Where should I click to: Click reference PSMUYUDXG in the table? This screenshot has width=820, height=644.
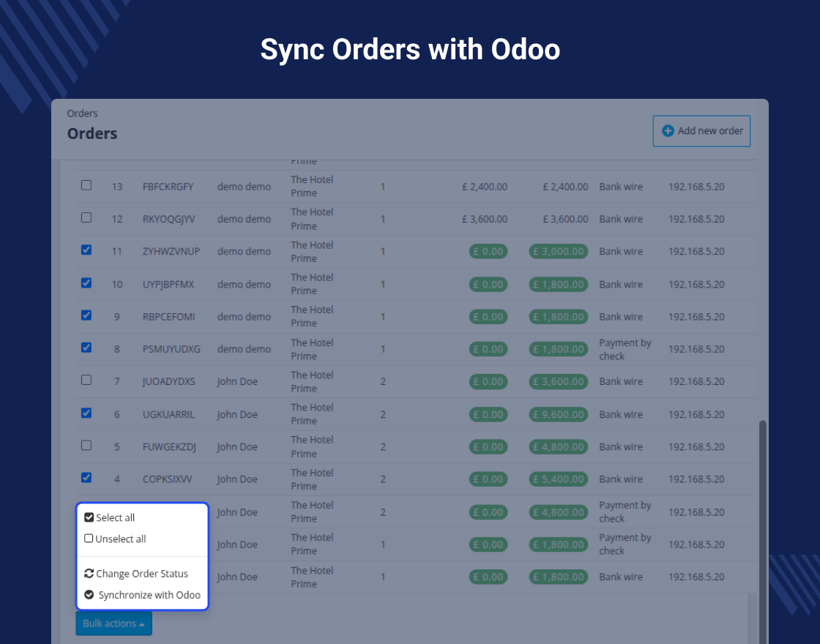pos(171,349)
